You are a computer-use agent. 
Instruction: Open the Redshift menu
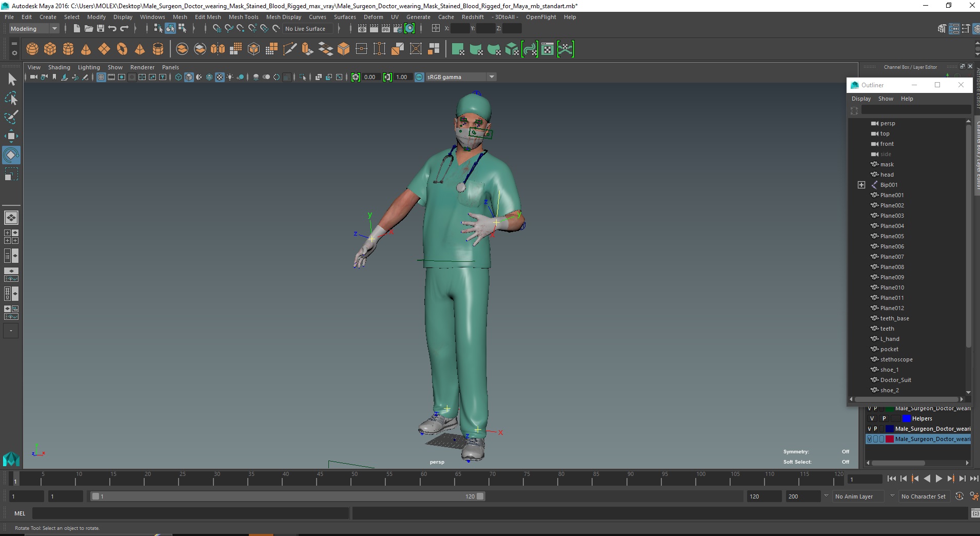click(x=473, y=17)
